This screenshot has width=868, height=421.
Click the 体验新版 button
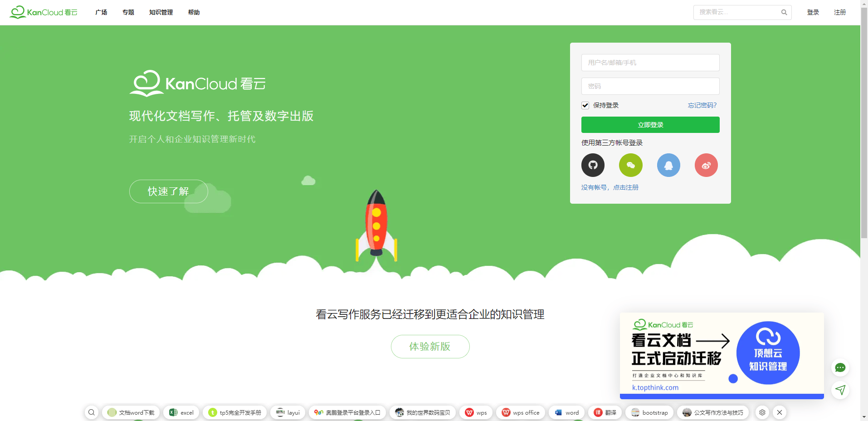(430, 346)
